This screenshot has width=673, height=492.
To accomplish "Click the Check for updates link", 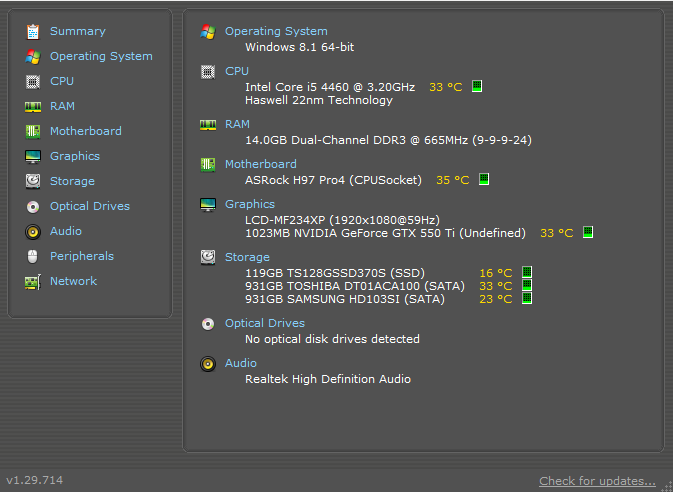I will (x=597, y=481).
